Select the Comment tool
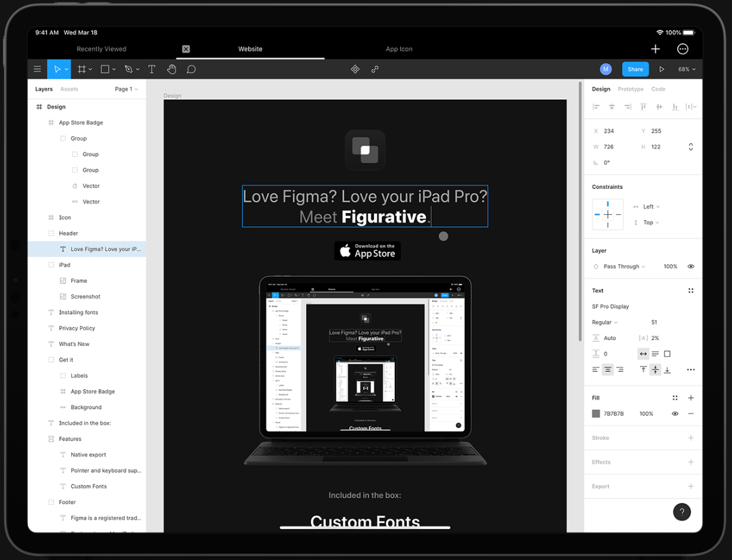 click(191, 69)
